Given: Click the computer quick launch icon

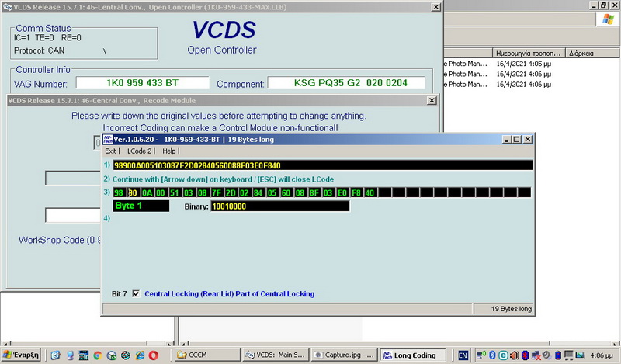Looking at the screenshot, I should [x=70, y=355].
